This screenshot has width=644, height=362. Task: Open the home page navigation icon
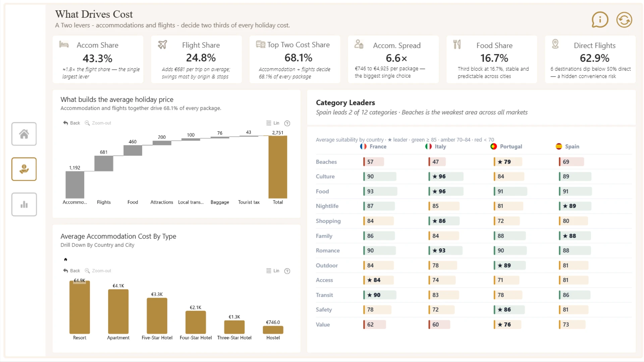[x=24, y=134]
